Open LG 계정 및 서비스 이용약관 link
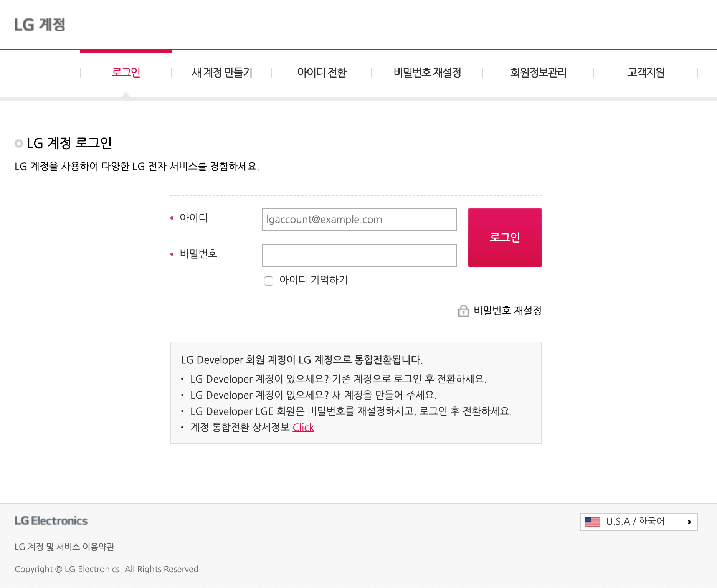Screen dimensions: 717x588 point(64,547)
